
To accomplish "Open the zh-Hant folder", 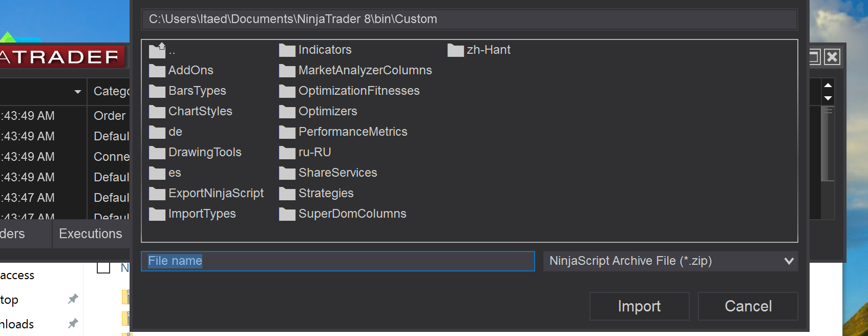I will (479, 50).
